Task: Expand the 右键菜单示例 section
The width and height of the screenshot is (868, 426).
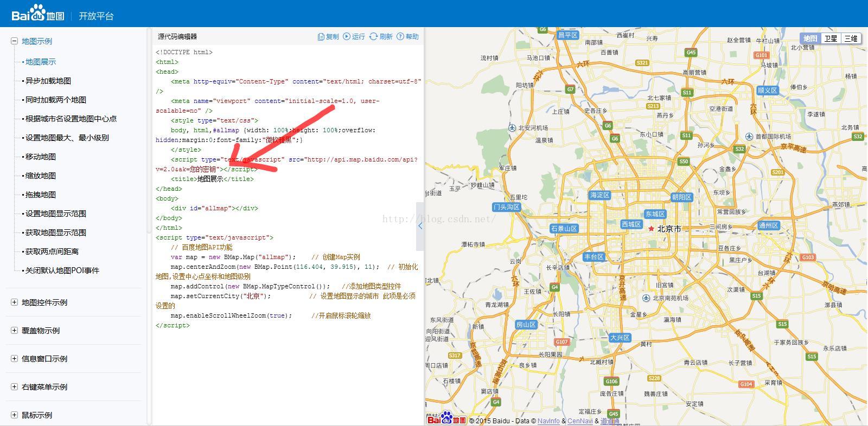Action: (14, 387)
